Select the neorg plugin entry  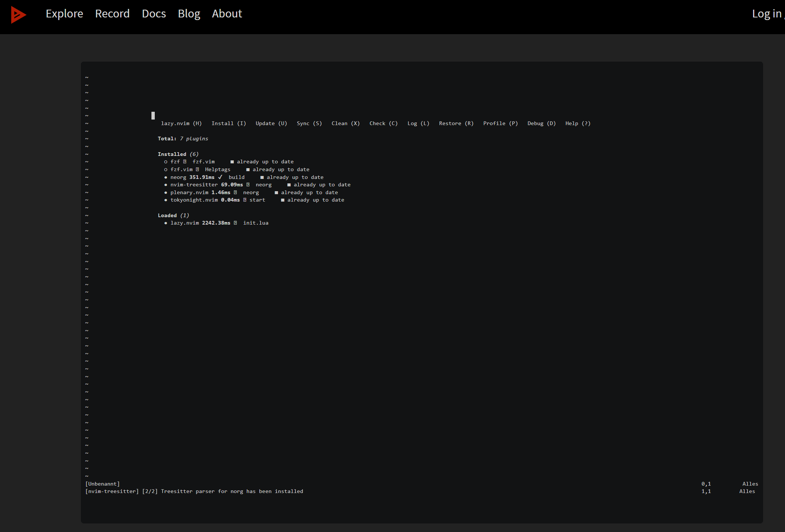(x=178, y=177)
